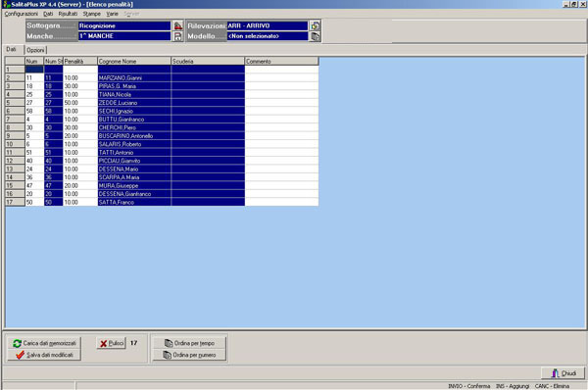The width and height of the screenshot is (588, 390).
Task: Click the SalitaPlus application icon in title bar
Action: point(7,4)
